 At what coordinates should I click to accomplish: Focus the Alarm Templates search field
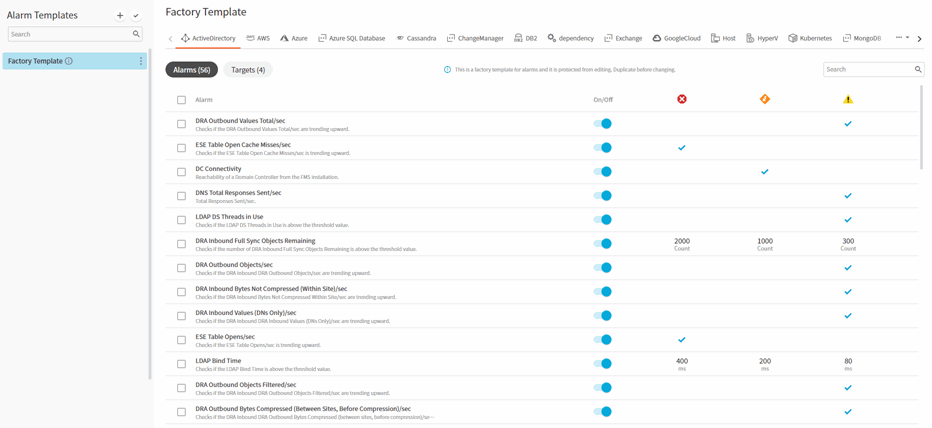click(70, 34)
